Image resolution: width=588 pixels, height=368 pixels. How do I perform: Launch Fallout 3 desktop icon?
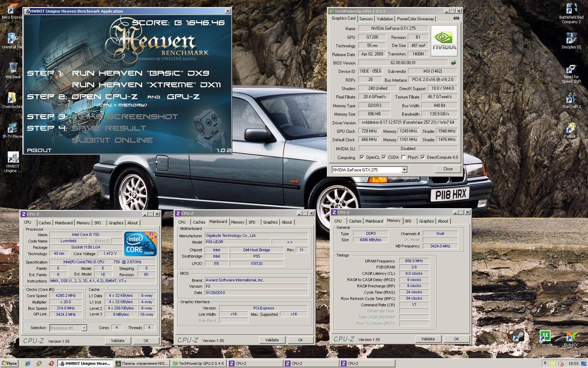(571, 130)
